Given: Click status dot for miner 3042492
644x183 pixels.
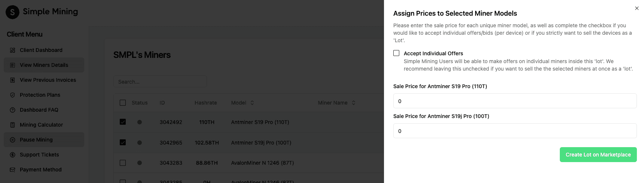Looking at the screenshot, I should click(140, 122).
